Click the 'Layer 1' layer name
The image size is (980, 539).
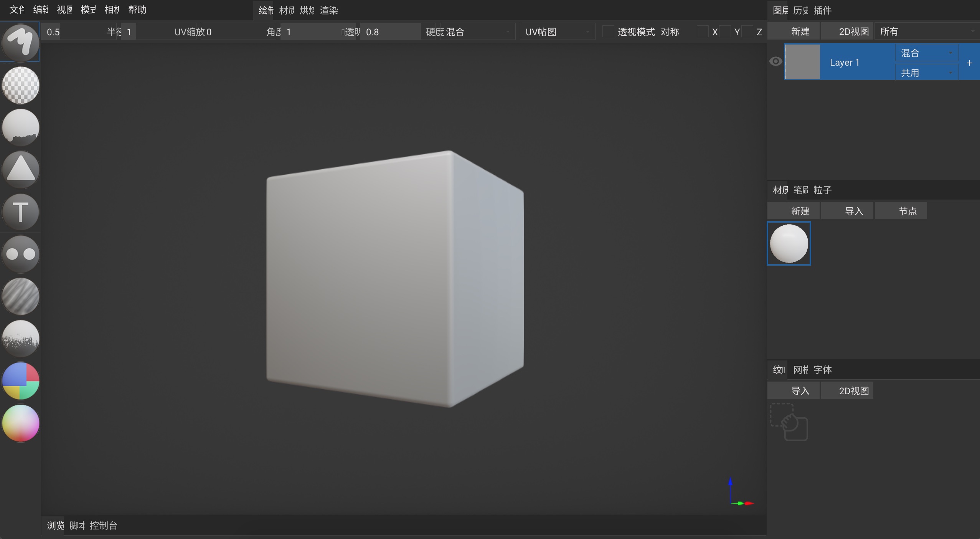pyautogui.click(x=844, y=63)
